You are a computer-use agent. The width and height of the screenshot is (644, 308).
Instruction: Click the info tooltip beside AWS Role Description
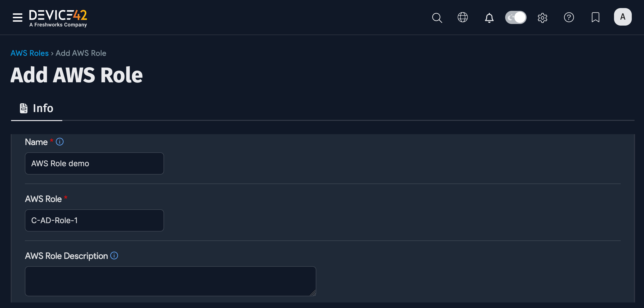coord(114,256)
